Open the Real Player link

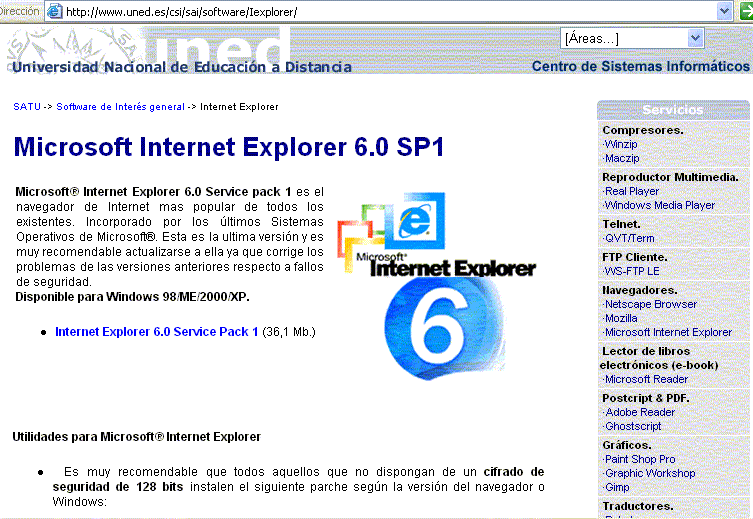pyautogui.click(x=632, y=191)
